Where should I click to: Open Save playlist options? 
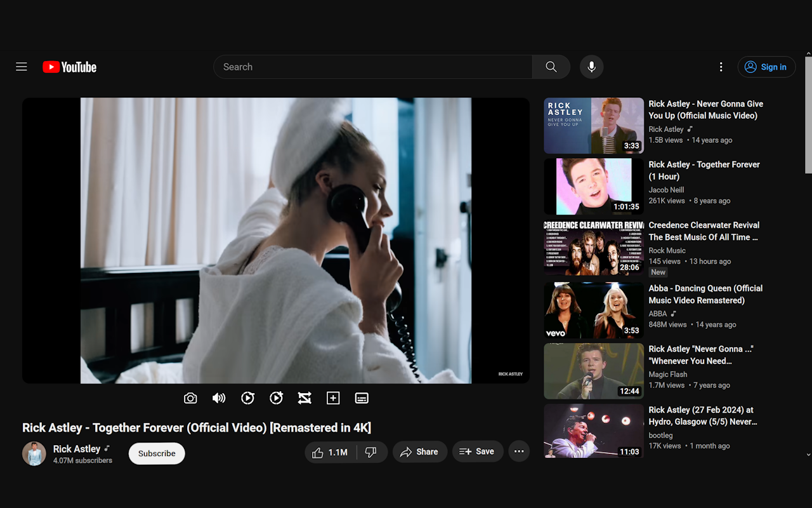click(x=477, y=451)
